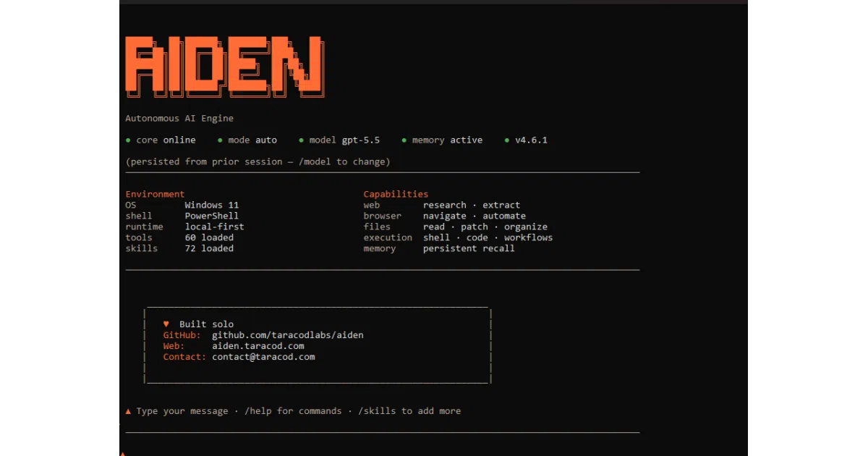
Task: Click the green dot beside memory active
Action: [x=404, y=140]
